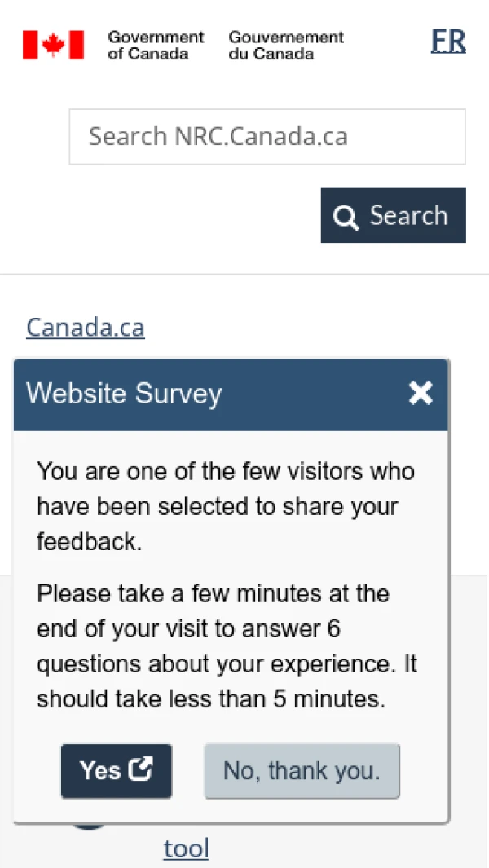Click the "You are one of the few visitors" paragraph
Image resolution: width=489 pixels, height=868 pixels.
[226, 506]
